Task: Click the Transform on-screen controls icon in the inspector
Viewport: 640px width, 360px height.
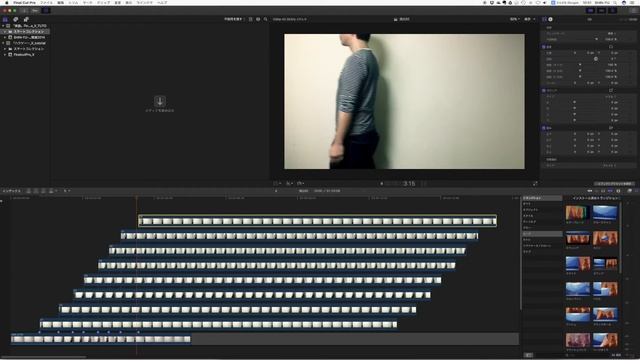Action: click(611, 47)
